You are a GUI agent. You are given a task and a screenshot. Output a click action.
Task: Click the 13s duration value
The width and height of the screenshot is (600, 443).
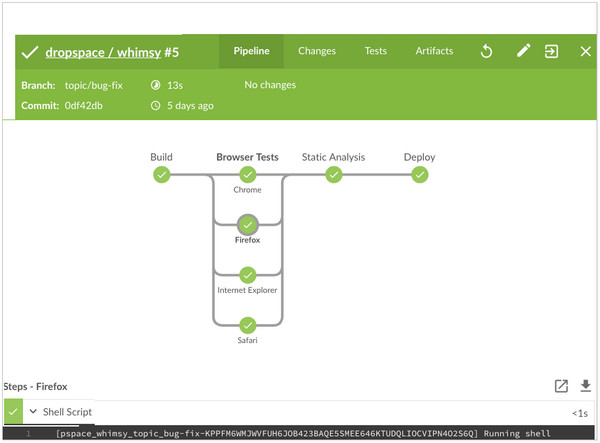tap(175, 85)
